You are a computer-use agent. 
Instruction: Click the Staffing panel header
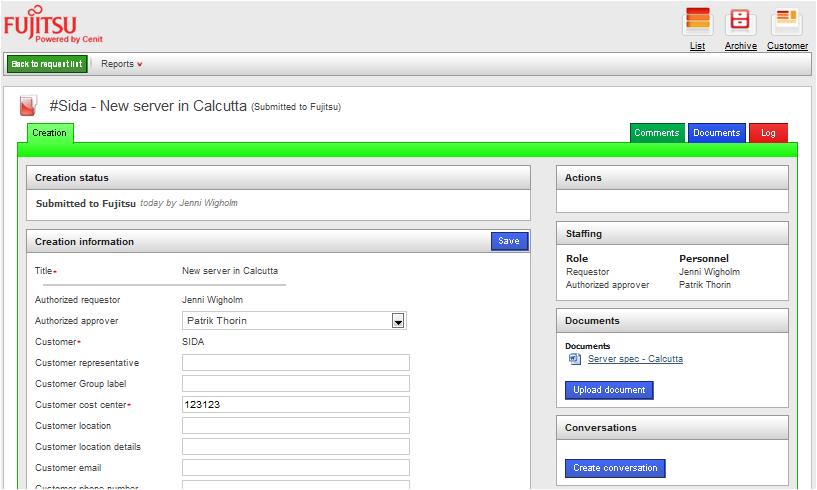pyautogui.click(x=672, y=234)
